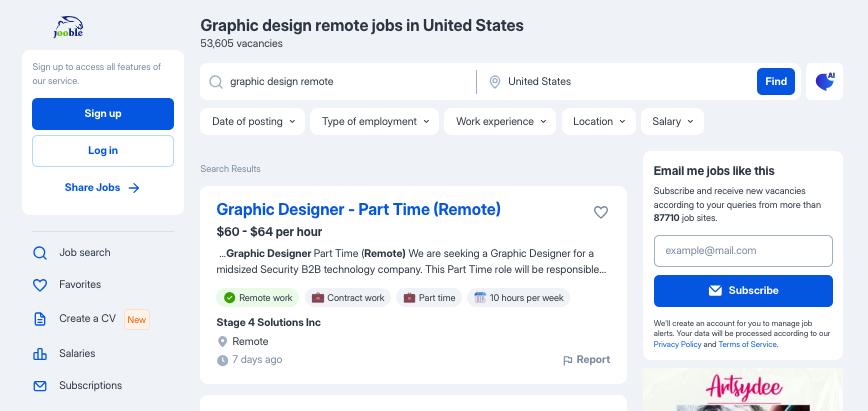Viewport: 868px width, 411px height.
Task: Open Favorites heart icon in sidebar
Action: tap(40, 285)
